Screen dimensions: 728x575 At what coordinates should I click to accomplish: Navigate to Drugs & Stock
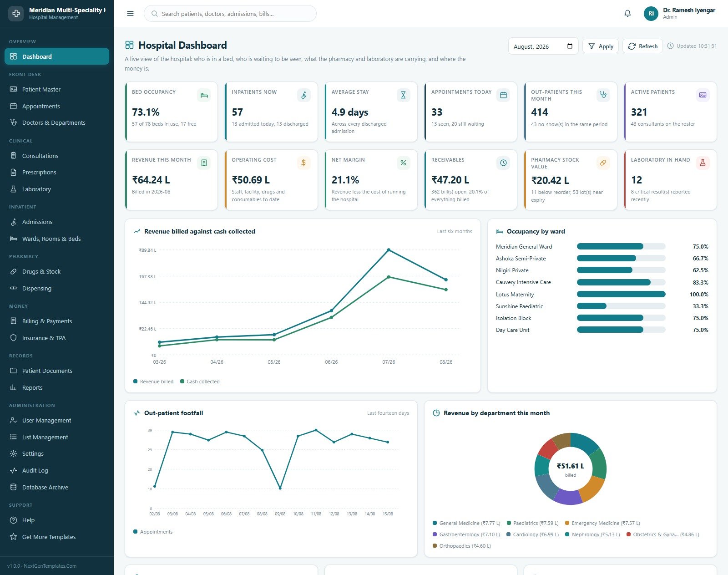(57, 271)
